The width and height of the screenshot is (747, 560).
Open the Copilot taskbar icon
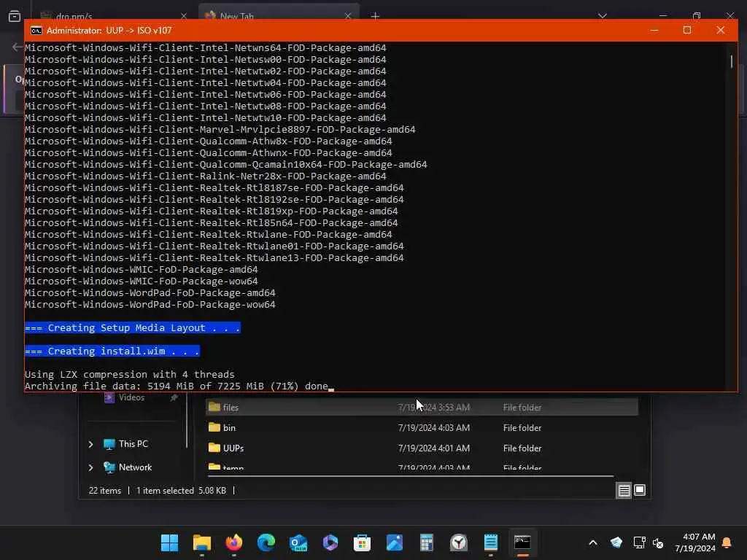[330, 542]
